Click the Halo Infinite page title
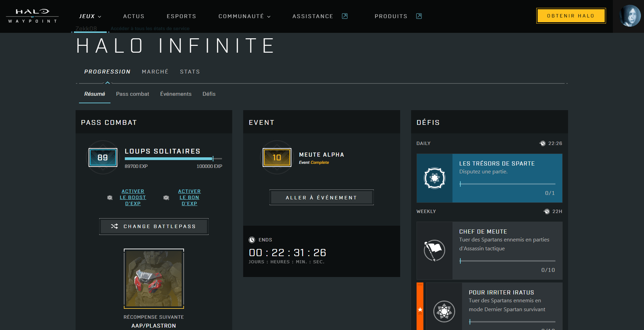Image resolution: width=644 pixels, height=330 pixels. click(175, 46)
